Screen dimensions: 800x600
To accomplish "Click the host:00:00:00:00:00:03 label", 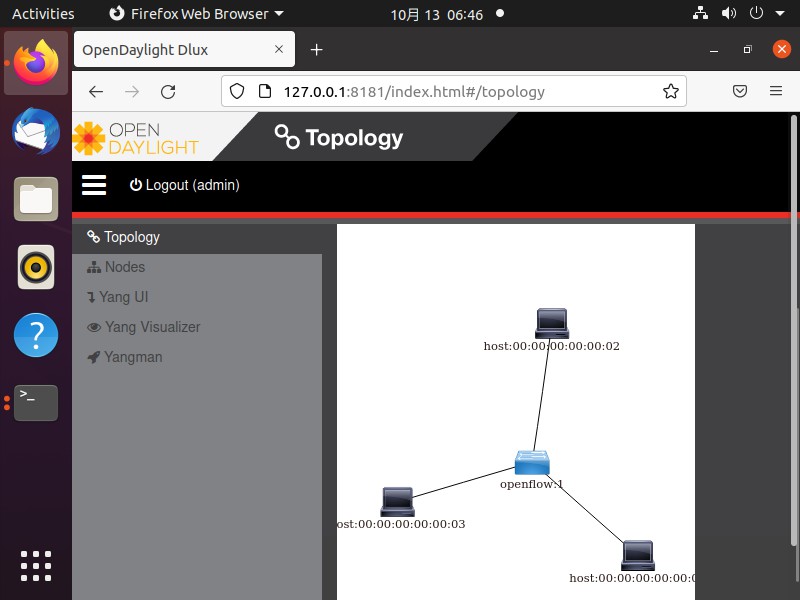I will [401, 524].
